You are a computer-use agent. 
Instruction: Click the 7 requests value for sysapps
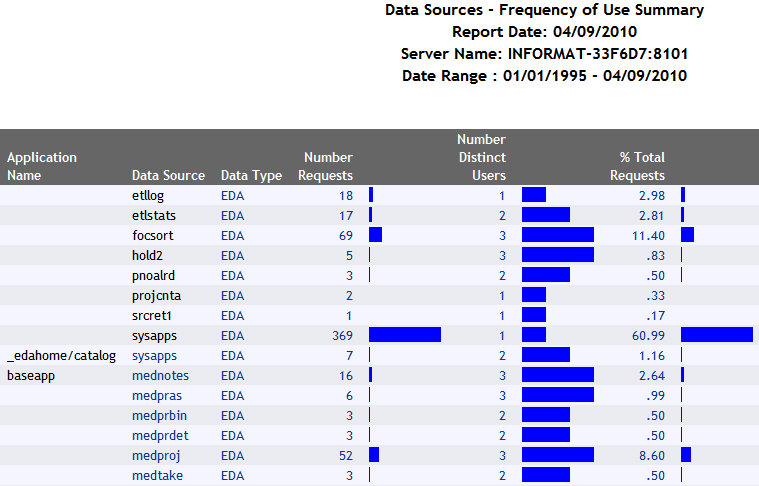349,356
